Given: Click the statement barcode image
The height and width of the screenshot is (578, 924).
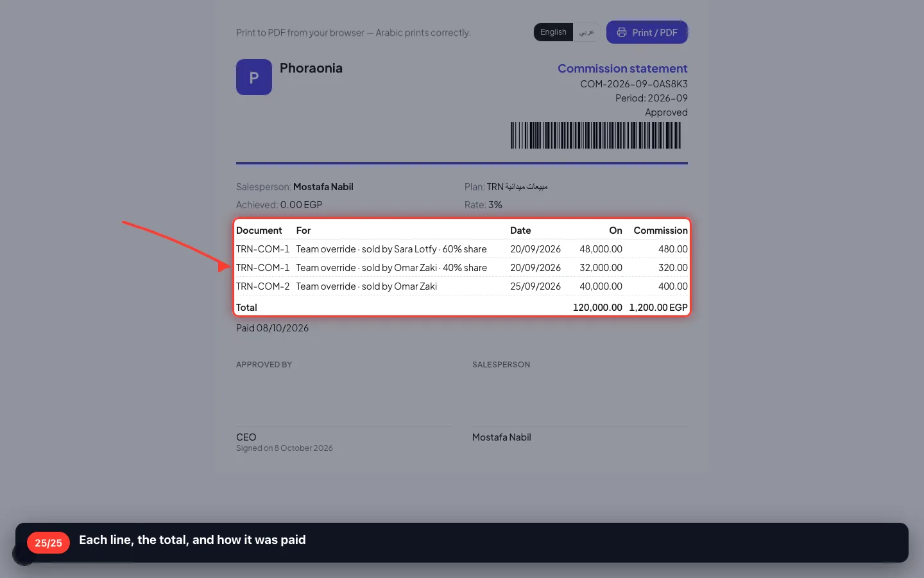Looking at the screenshot, I should 596,136.
